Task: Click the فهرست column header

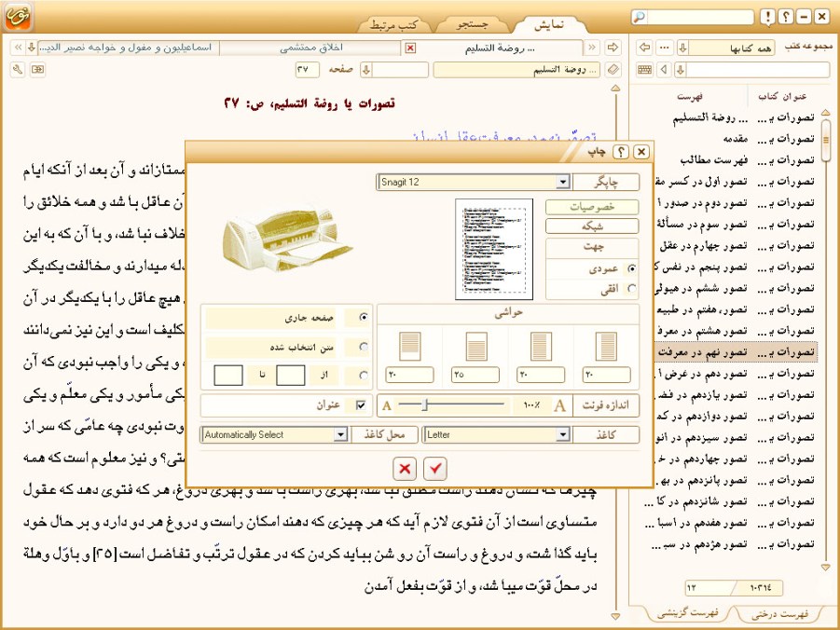Action: click(x=690, y=96)
